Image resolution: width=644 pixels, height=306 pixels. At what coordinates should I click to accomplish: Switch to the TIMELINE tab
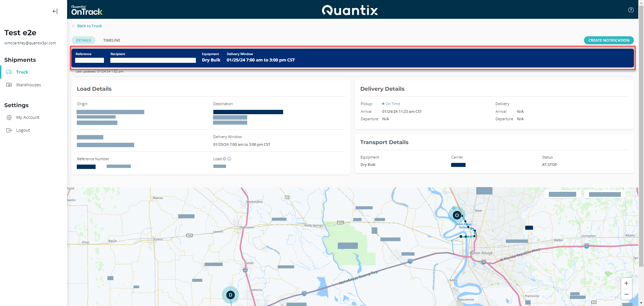point(112,40)
